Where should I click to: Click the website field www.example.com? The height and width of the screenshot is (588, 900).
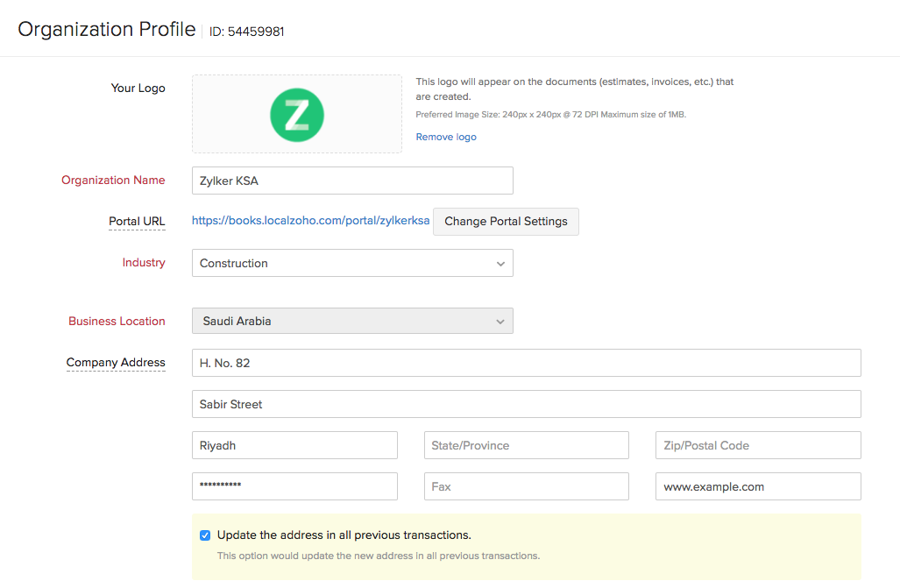758,485
